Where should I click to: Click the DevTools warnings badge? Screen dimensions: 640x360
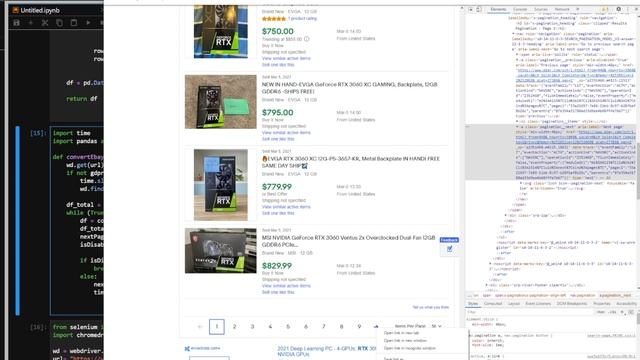pos(605,9)
